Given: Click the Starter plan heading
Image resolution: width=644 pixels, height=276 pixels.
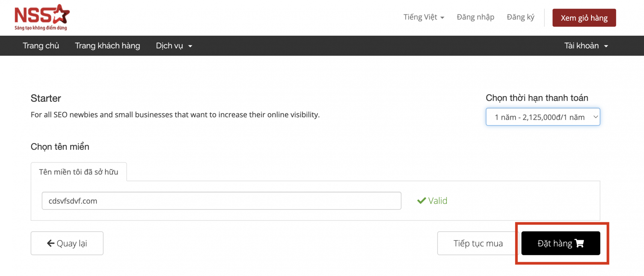Looking at the screenshot, I should (46, 98).
